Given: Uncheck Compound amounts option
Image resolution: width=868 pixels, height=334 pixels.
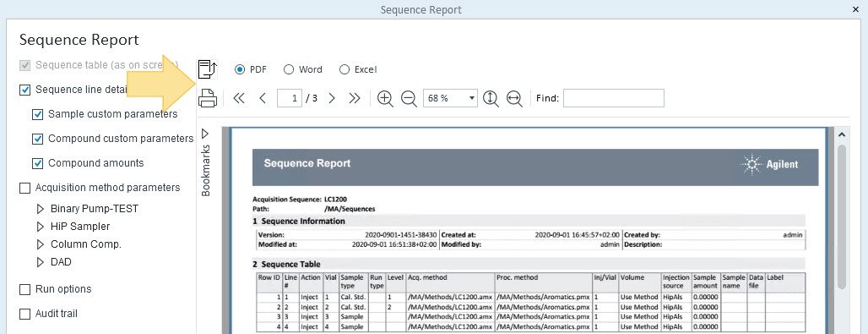Looking at the screenshot, I should click(38, 163).
